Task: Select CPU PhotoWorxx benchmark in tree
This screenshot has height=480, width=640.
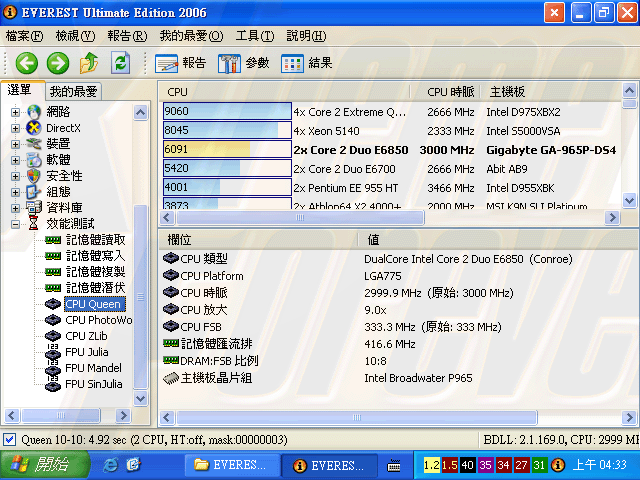Action: coord(98,320)
